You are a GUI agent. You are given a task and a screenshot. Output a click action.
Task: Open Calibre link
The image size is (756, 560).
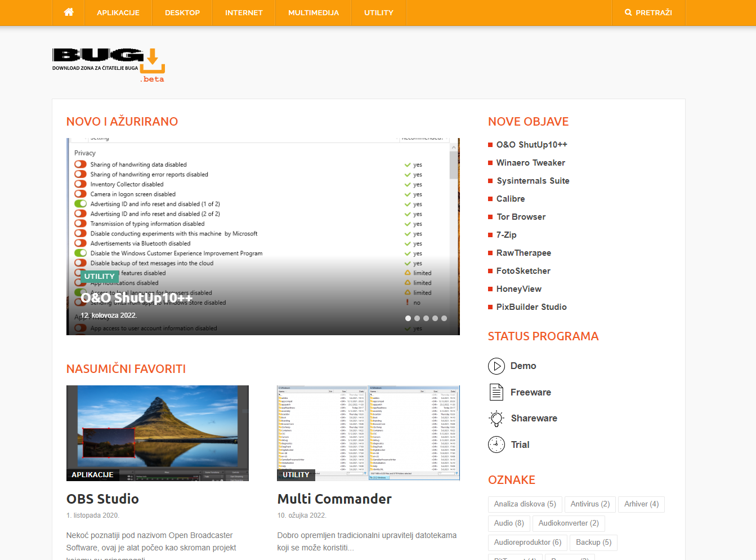coord(511,199)
